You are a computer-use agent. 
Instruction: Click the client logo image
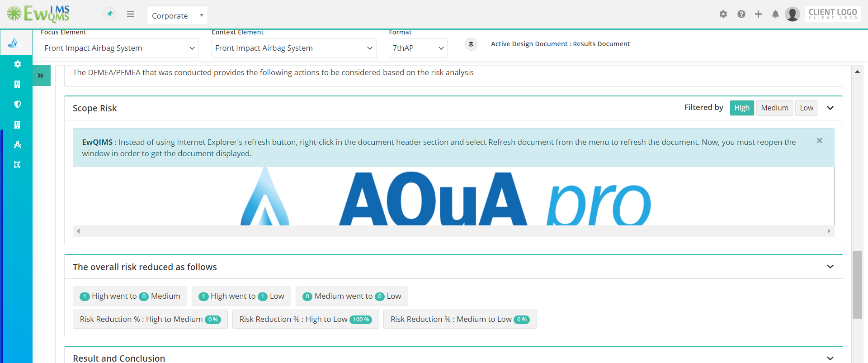coord(833,14)
